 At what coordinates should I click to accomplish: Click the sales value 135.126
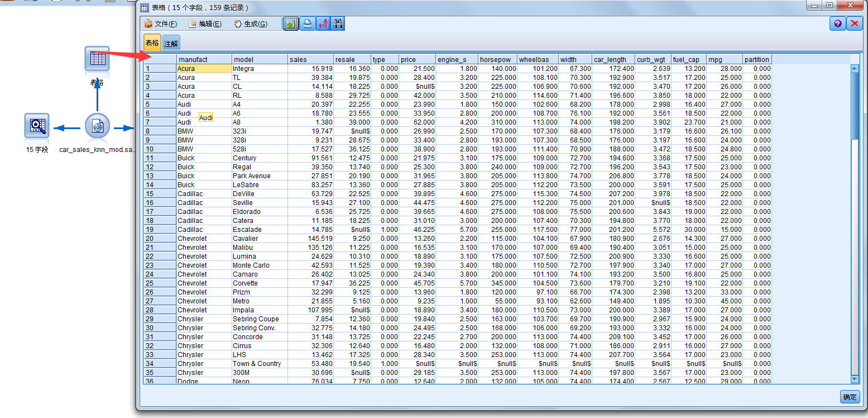[310, 248]
